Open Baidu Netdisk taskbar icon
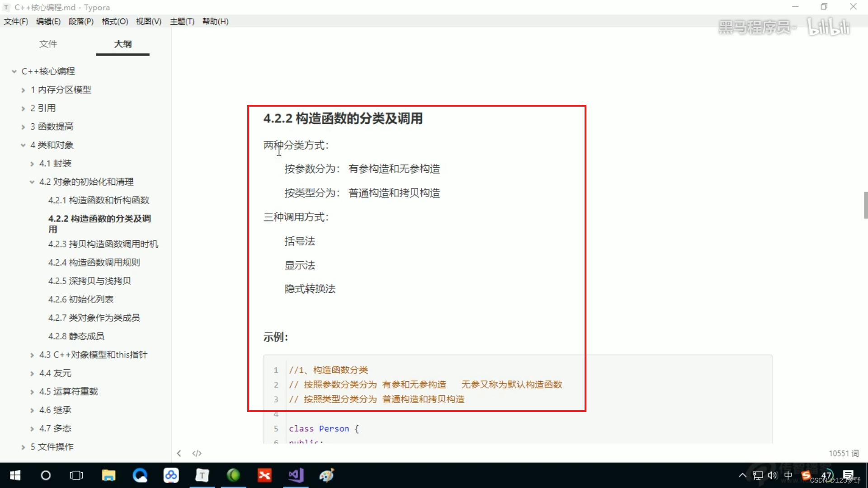The width and height of the screenshot is (868, 488). click(x=171, y=475)
